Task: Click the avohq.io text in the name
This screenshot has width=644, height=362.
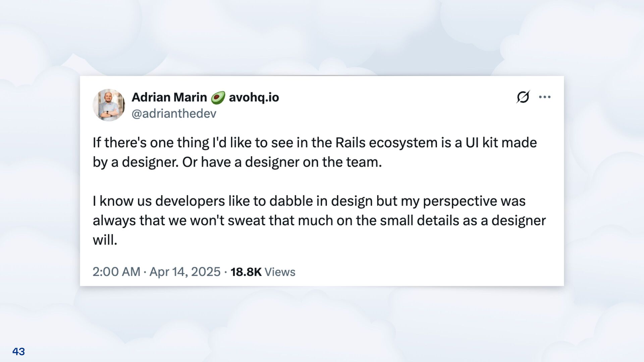Action: tap(254, 97)
